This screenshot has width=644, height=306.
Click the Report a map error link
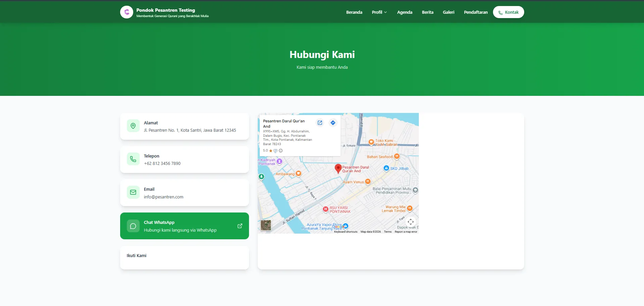pos(406,232)
